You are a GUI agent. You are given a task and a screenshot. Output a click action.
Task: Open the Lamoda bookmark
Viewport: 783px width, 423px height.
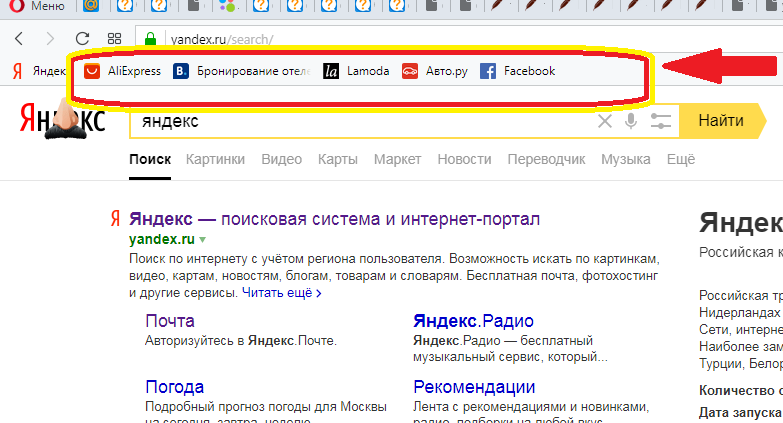pos(356,71)
